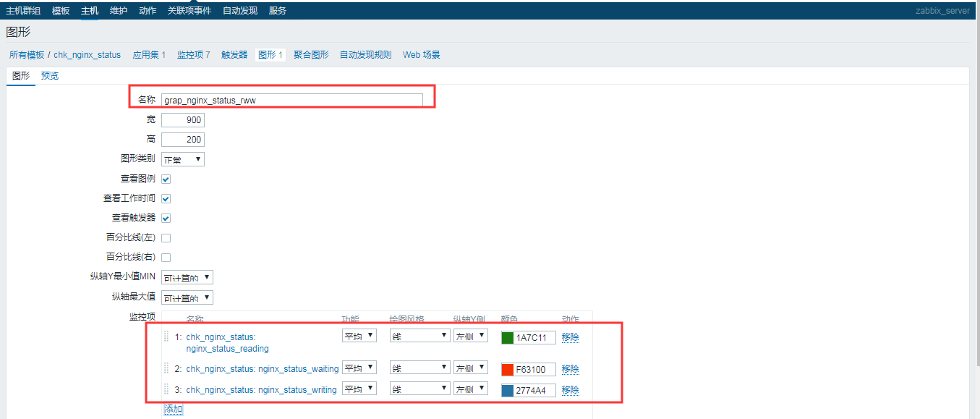This screenshot has height=419, width=980.
Task: Open 绘图风格 dropdown for nginx_status_writing
Action: (x=419, y=389)
